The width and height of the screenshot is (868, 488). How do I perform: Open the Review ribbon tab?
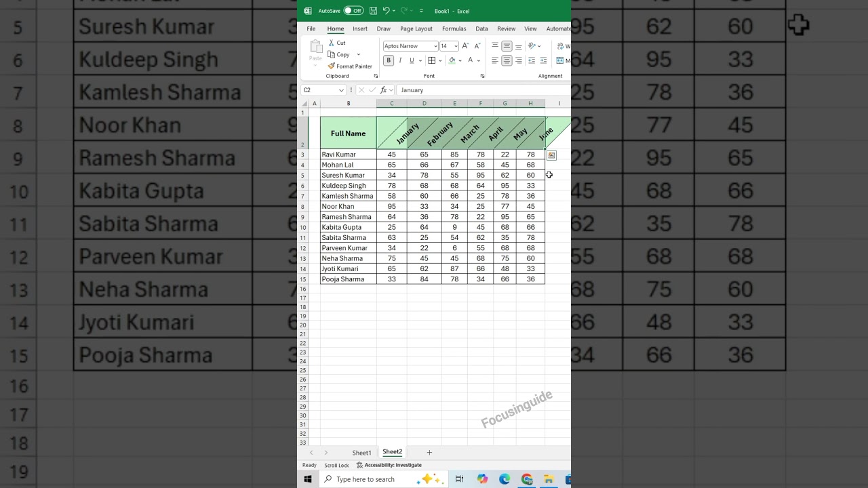pyautogui.click(x=507, y=29)
